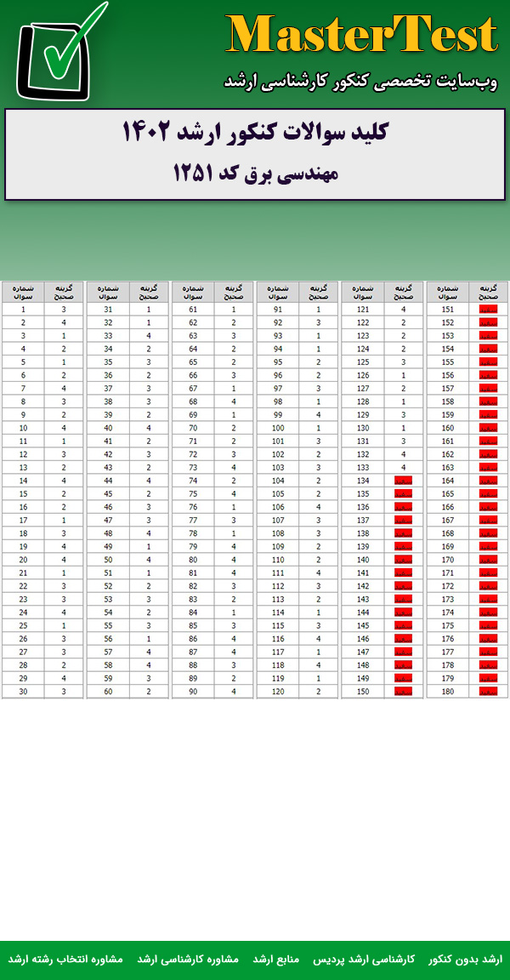Image resolution: width=510 pixels, height=980 pixels.
Task: Click the red answer cell for question 180
Action: pos(488,692)
